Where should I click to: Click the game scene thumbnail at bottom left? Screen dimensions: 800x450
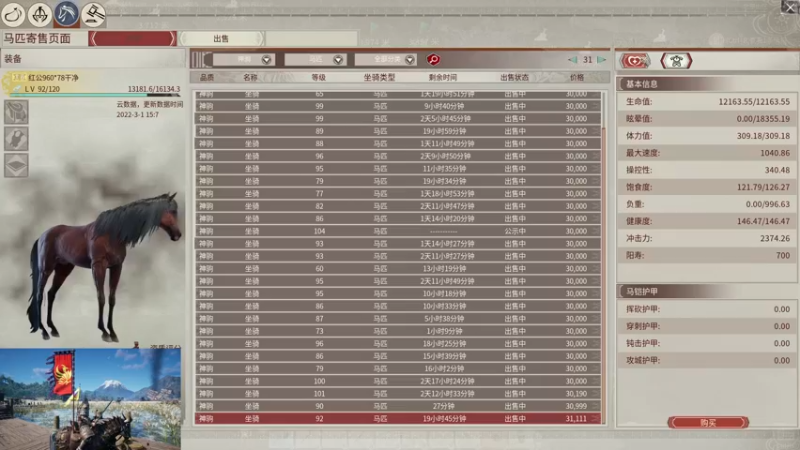(x=90, y=399)
